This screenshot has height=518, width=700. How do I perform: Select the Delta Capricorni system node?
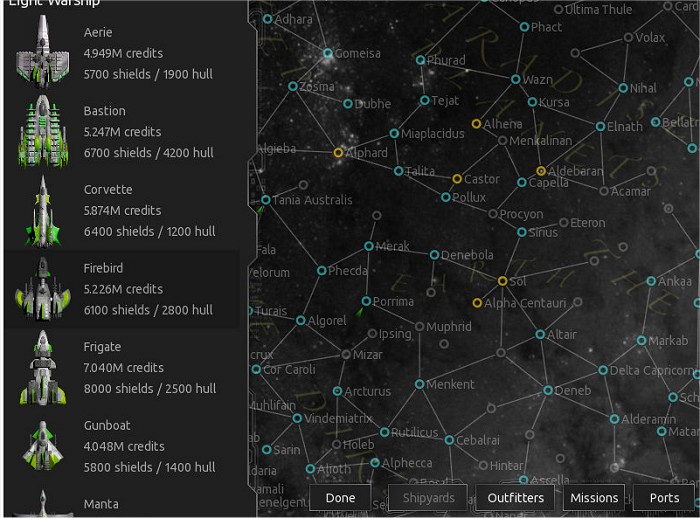click(603, 370)
